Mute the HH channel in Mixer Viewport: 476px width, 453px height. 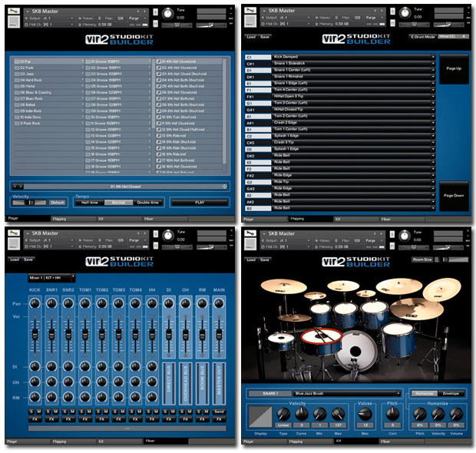[x=156, y=412]
